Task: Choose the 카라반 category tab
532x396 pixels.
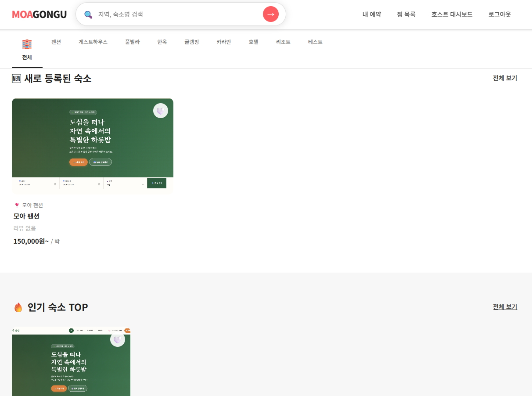Action: (223, 42)
